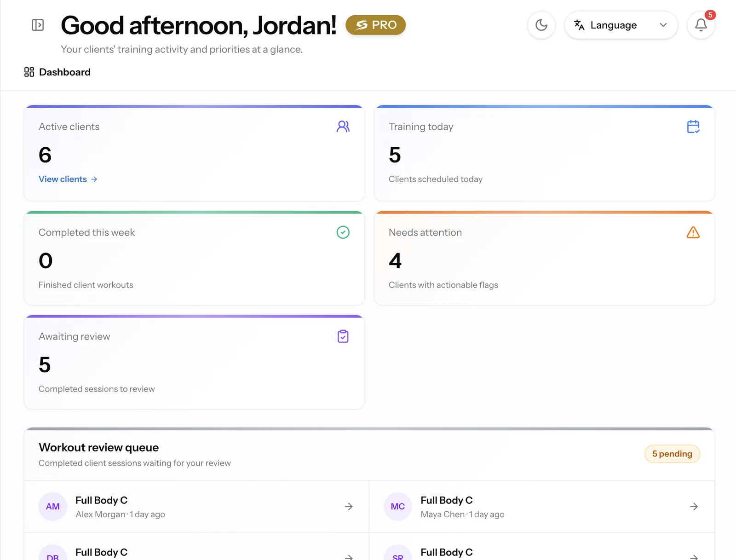The height and width of the screenshot is (560, 736).
Task: Click the arrow beside View clients
Action: (x=94, y=179)
